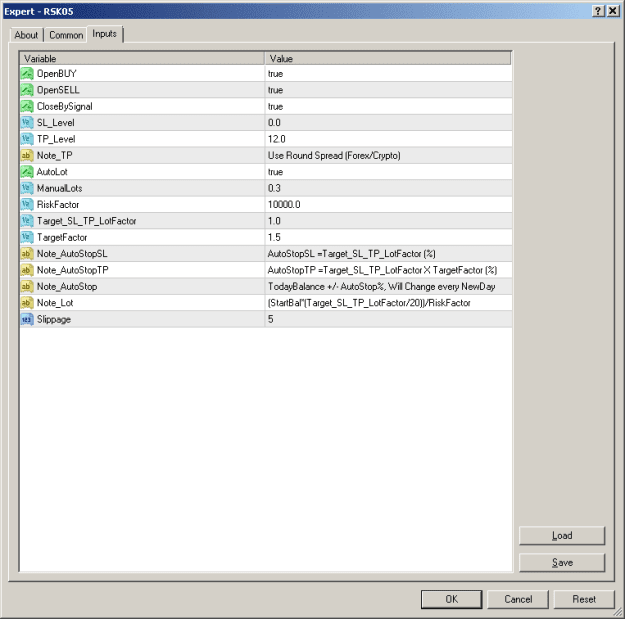Viewport: 625px width, 619px height.
Task: Click the OpenBUY boolean type icon
Action: click(x=27, y=74)
